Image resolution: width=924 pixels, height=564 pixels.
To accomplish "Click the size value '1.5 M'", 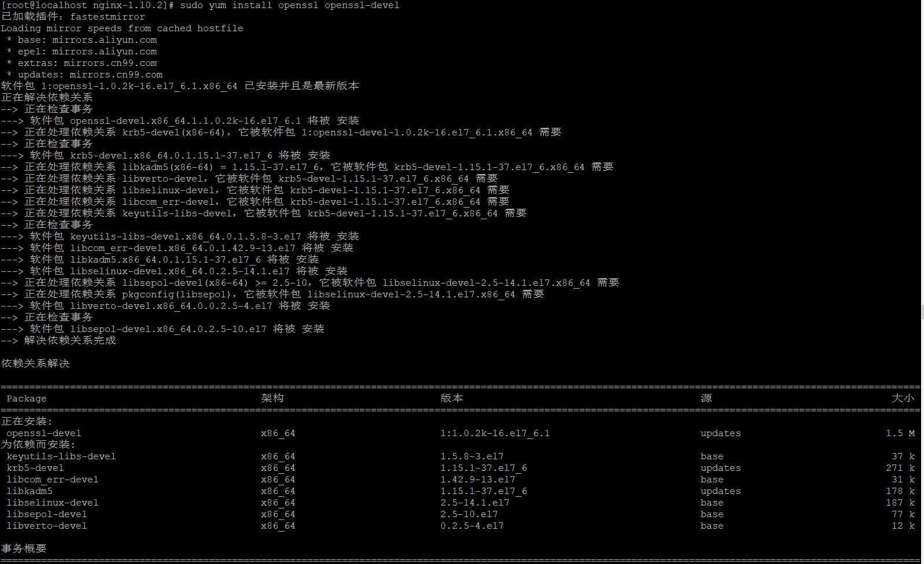I will 900,433.
